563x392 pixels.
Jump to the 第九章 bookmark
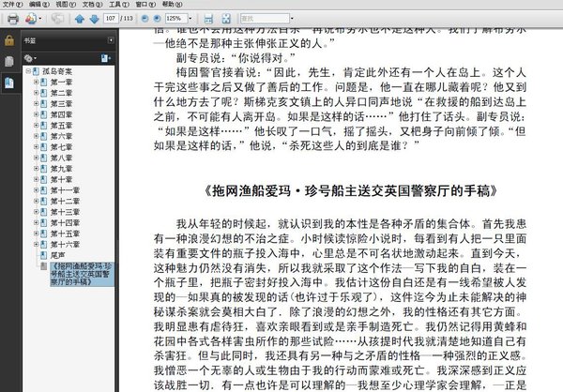coord(61,169)
